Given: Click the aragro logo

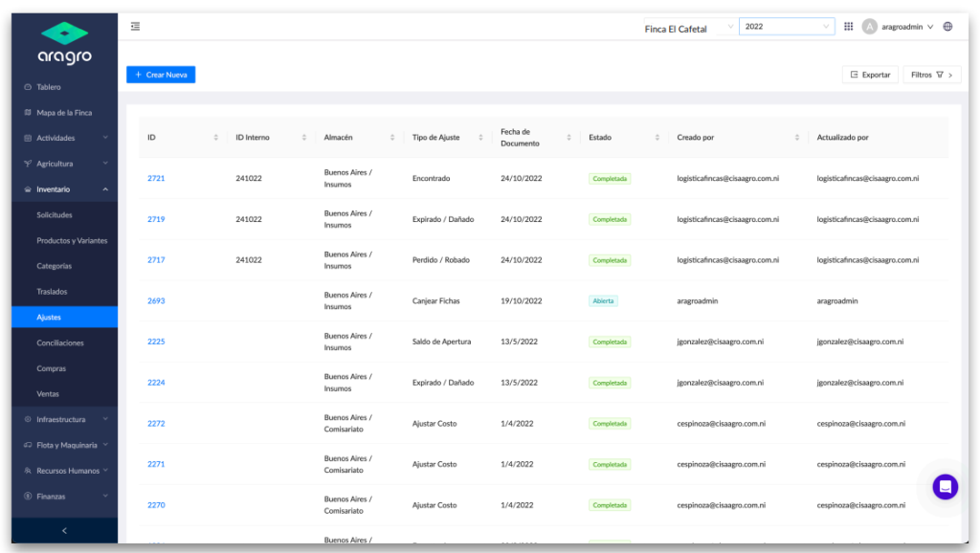Looking at the screenshot, I should 64,43.
